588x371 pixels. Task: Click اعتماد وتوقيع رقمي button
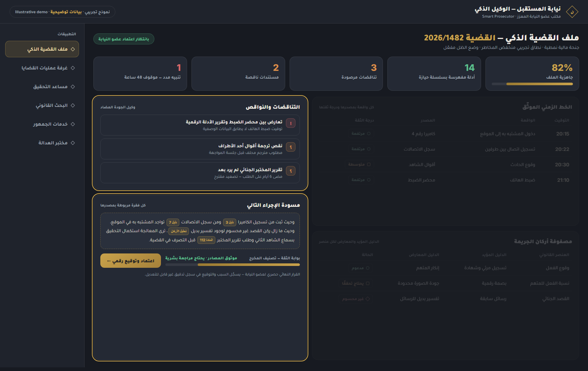point(130,261)
